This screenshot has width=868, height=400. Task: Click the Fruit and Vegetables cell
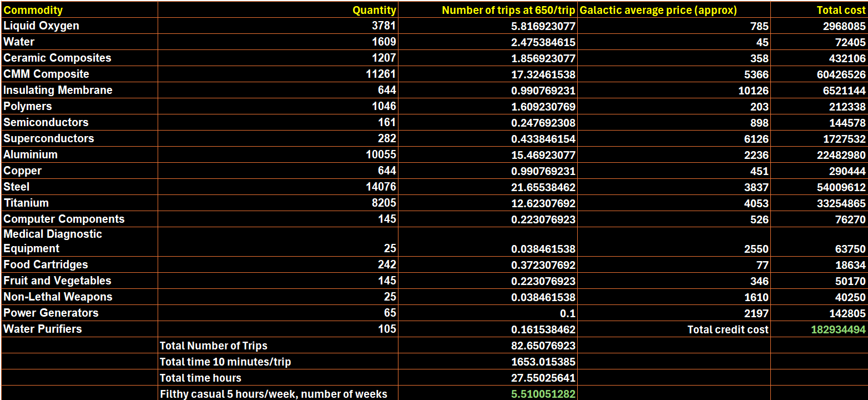click(79, 281)
